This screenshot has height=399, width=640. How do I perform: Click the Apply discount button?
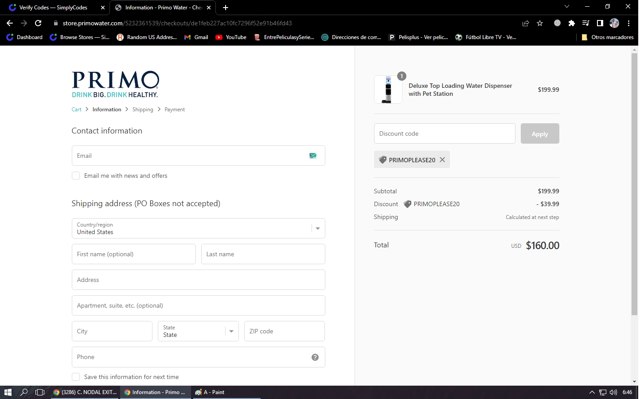(x=540, y=134)
